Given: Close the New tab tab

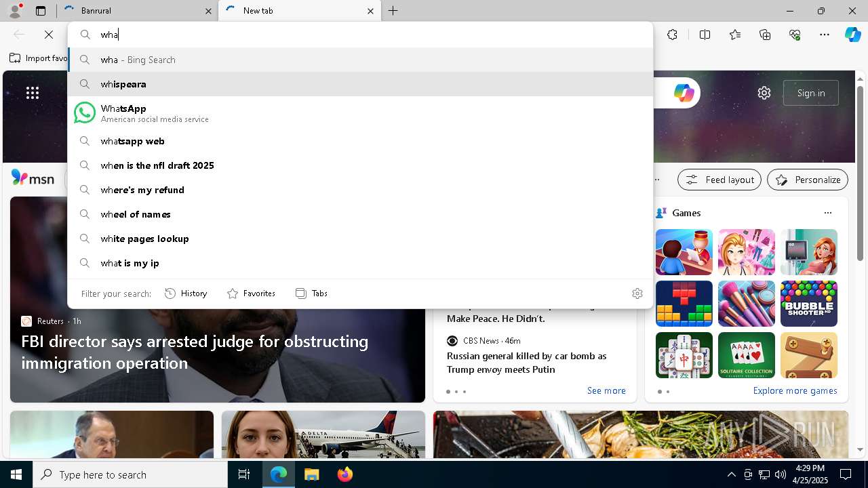Looking at the screenshot, I should (370, 11).
